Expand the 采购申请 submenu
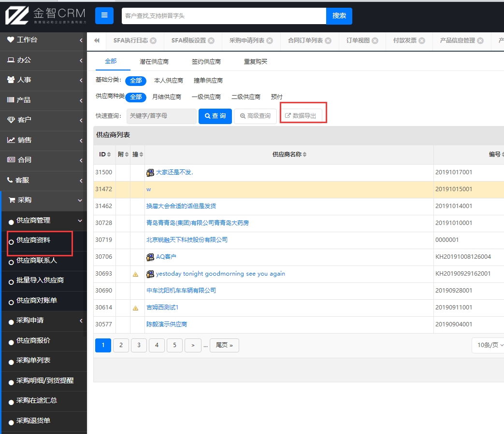 (44, 321)
